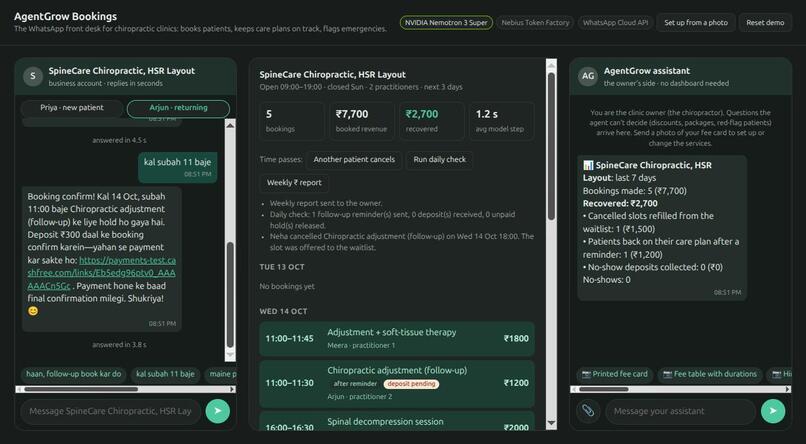This screenshot has width=806, height=444.
Task: Open Adjustment + soft-tissue therapy booking
Action: pos(397,339)
